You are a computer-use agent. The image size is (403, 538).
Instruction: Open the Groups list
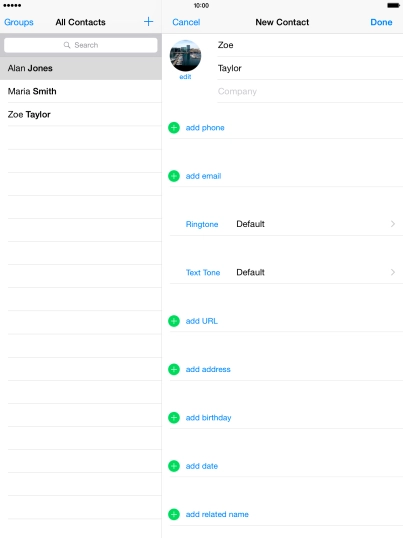pyautogui.click(x=19, y=22)
